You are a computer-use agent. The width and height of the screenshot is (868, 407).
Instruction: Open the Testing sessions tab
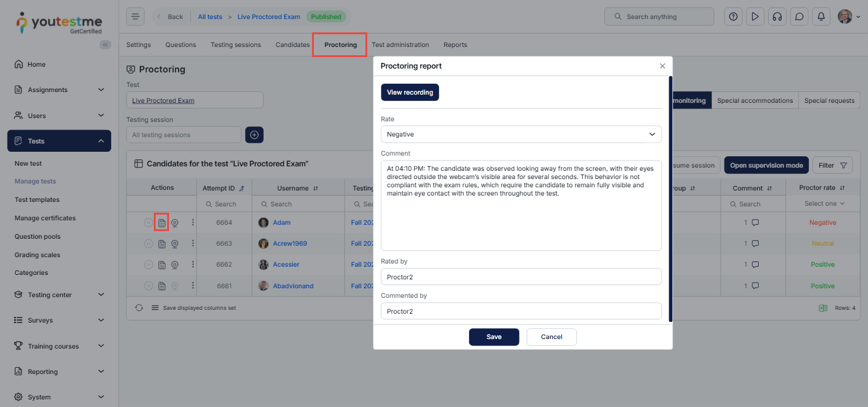[236, 45]
